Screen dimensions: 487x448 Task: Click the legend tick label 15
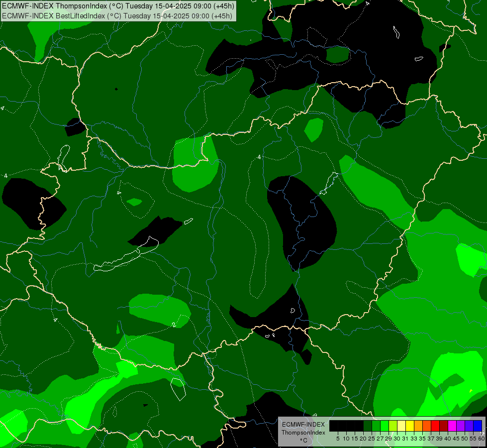[355, 439]
